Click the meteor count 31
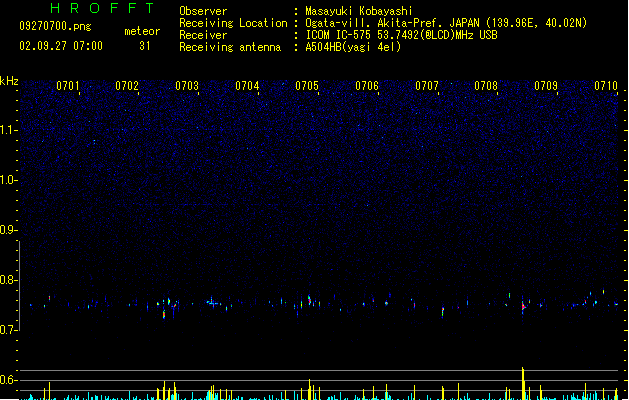Viewport: 629px width, 400px height. click(x=145, y=46)
